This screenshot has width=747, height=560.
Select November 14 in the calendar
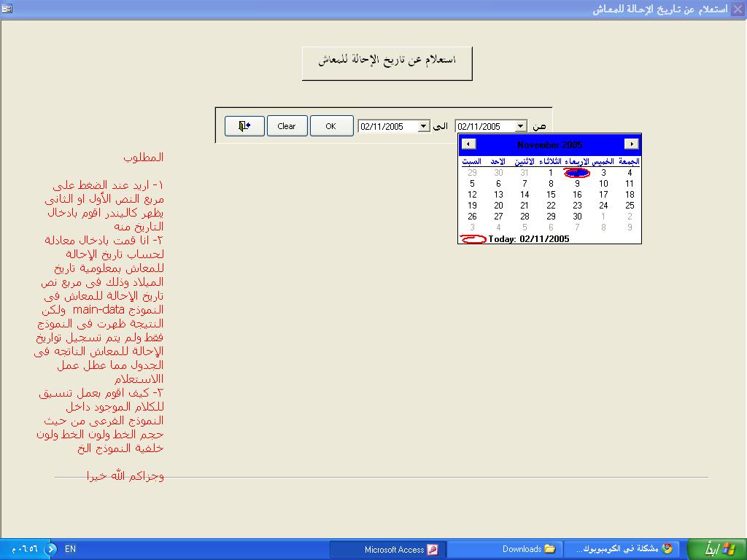[x=525, y=195]
